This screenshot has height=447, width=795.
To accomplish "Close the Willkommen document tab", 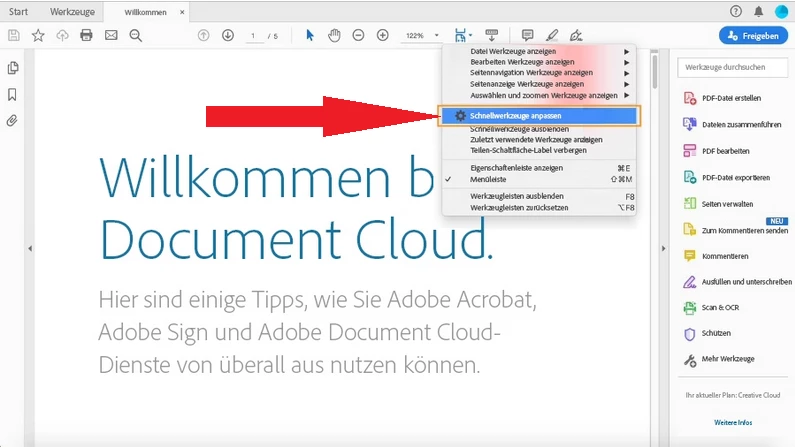I will click(x=182, y=12).
